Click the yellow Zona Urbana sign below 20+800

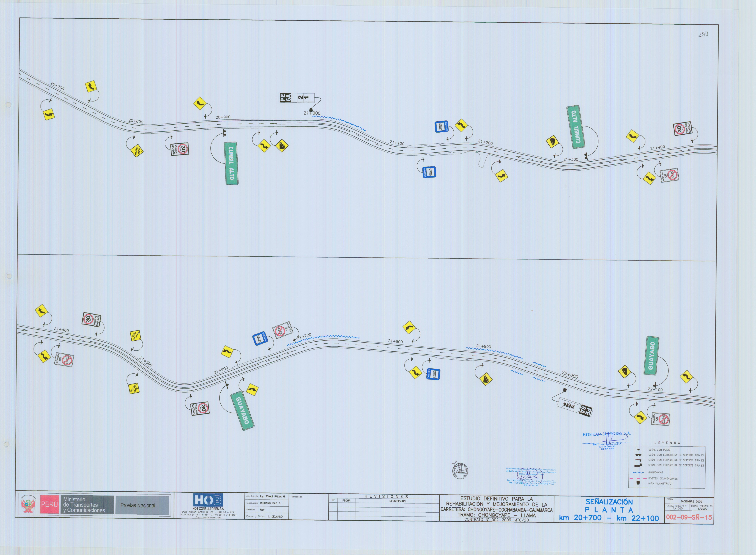point(137,151)
